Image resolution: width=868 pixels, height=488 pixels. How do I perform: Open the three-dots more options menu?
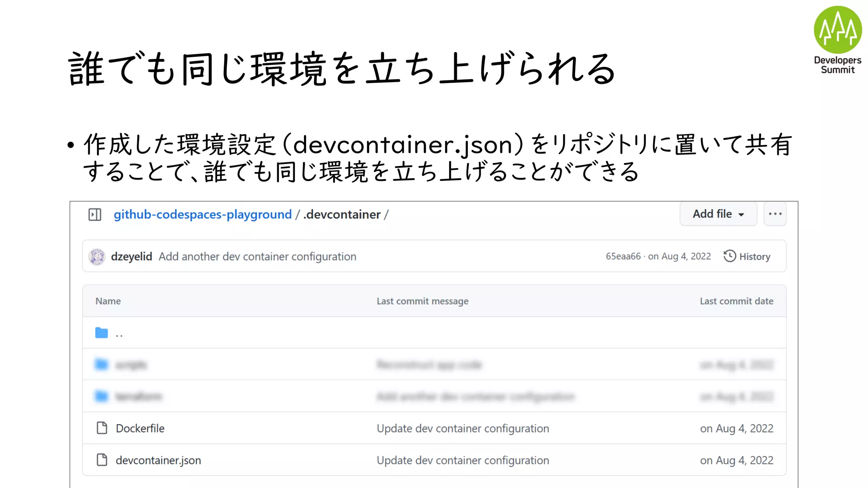pyautogui.click(x=775, y=214)
